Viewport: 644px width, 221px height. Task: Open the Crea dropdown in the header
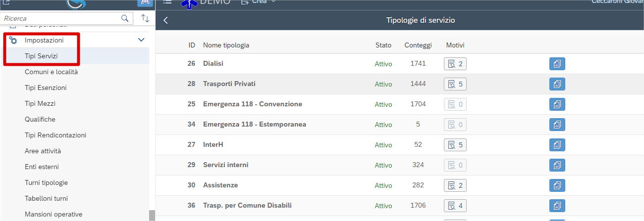click(x=258, y=2)
